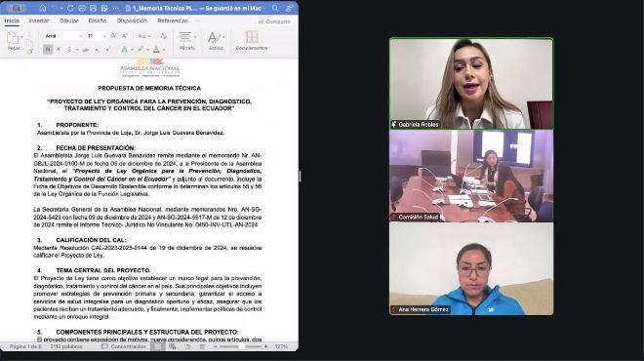Open Complementos add-ins
This screenshot has height=361, width=644.
point(252,41)
